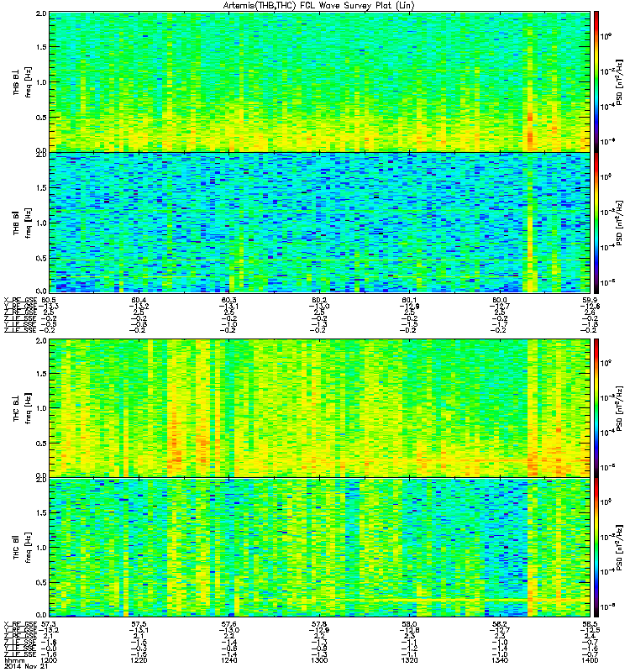Click the '1.5' frequency tick of the topmost THB panel
The height and width of the screenshot is (672, 630).
pos(41,47)
